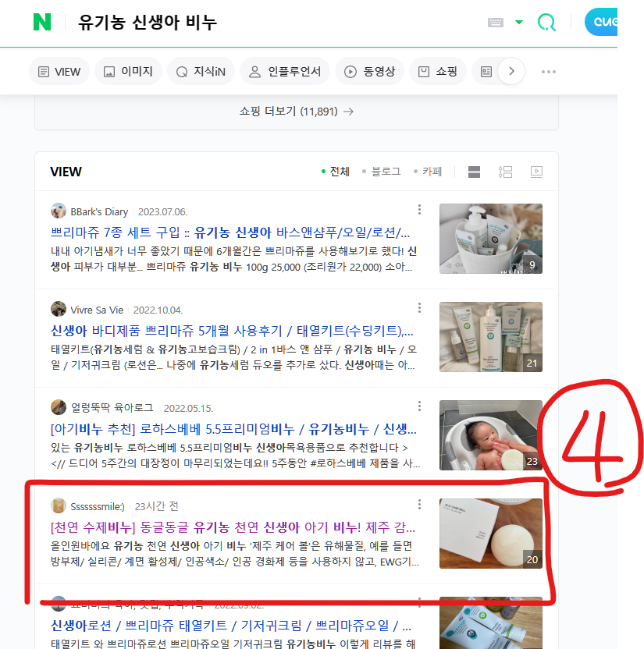Switch to the 쇼핑 tab
644x649 pixels.
[438, 72]
